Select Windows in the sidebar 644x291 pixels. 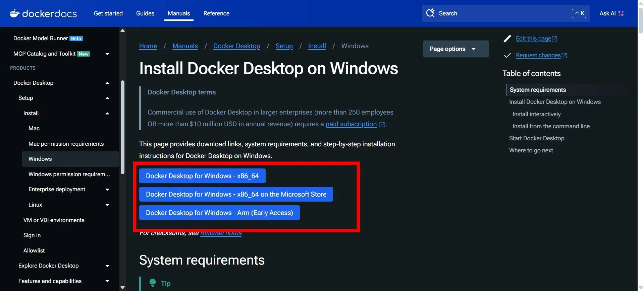tap(70, 159)
